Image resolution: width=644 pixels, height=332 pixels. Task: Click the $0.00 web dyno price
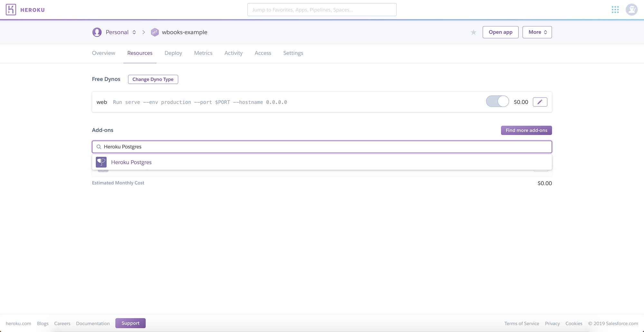tap(521, 102)
